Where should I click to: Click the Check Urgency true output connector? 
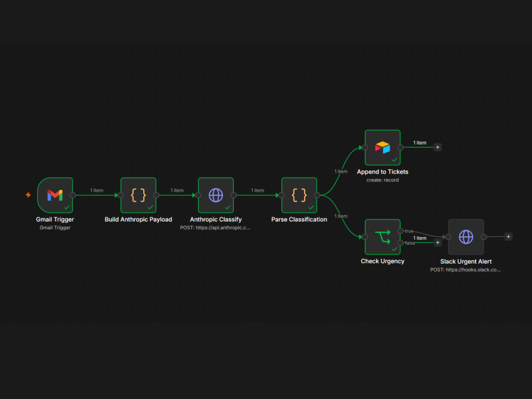(401, 231)
